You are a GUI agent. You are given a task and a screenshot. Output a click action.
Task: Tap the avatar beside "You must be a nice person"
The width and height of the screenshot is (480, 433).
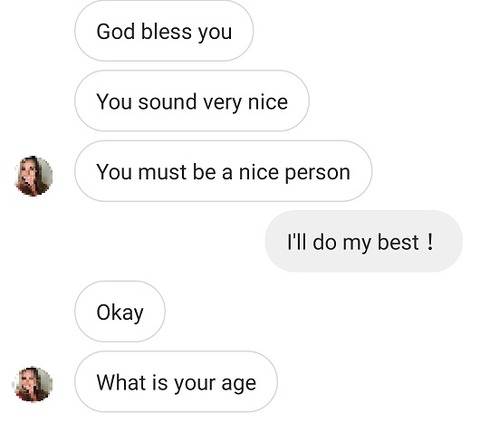tap(34, 176)
